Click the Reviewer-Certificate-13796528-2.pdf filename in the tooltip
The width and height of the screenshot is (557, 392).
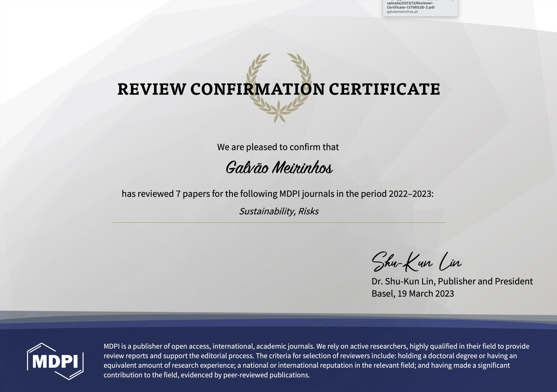(x=411, y=5)
